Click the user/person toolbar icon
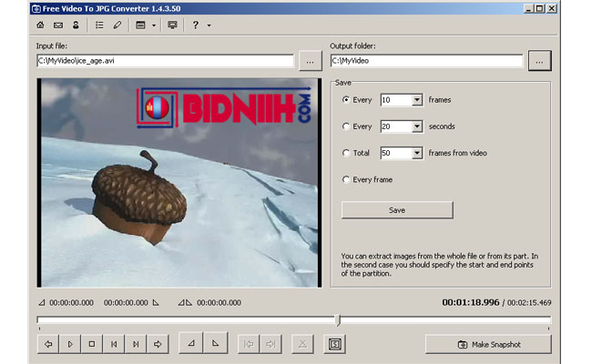This screenshot has width=592, height=364. [x=76, y=25]
